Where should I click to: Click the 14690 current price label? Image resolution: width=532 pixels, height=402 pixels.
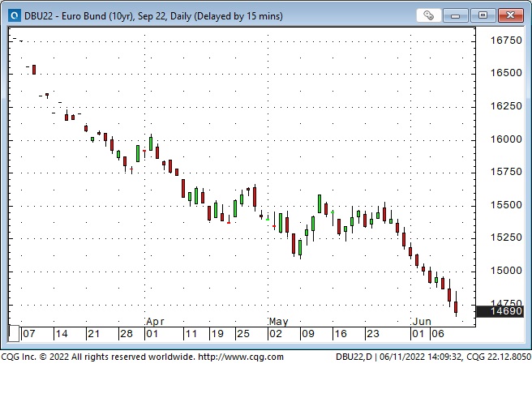coord(500,311)
